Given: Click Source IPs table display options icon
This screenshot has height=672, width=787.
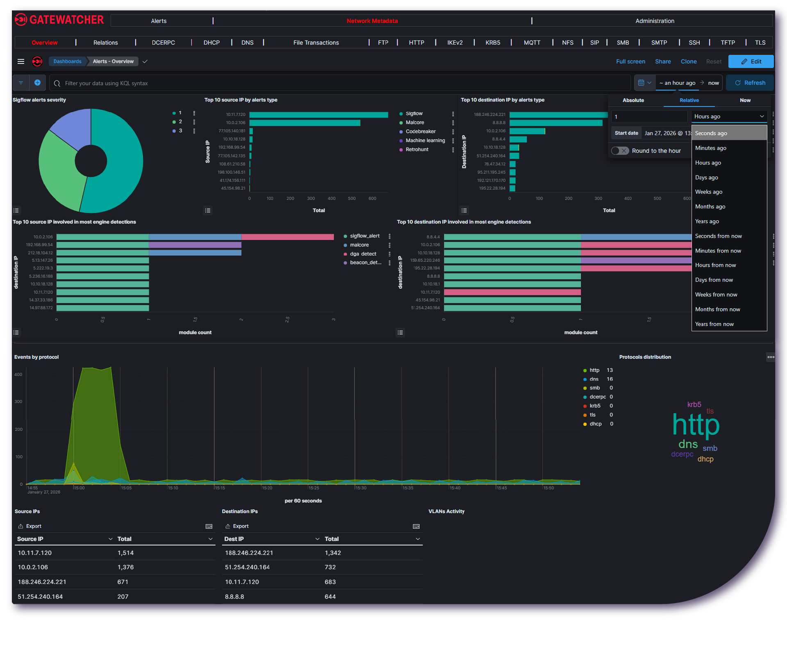Looking at the screenshot, I should click(x=209, y=527).
